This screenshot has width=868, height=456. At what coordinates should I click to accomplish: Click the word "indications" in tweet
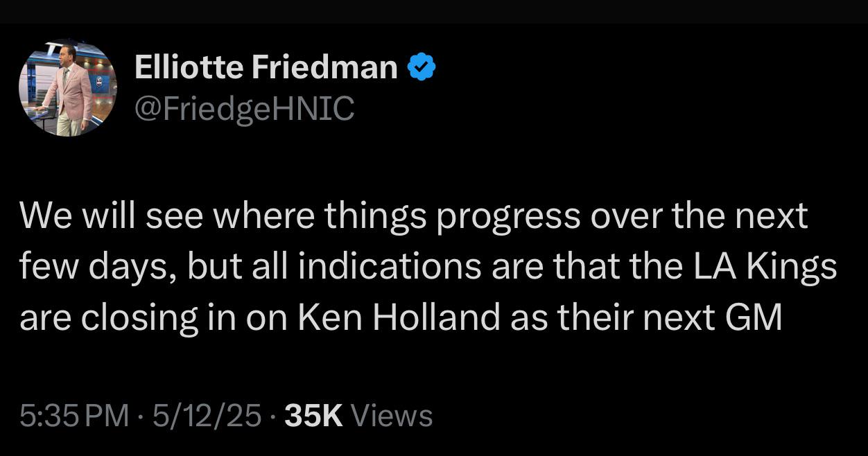click(390, 267)
